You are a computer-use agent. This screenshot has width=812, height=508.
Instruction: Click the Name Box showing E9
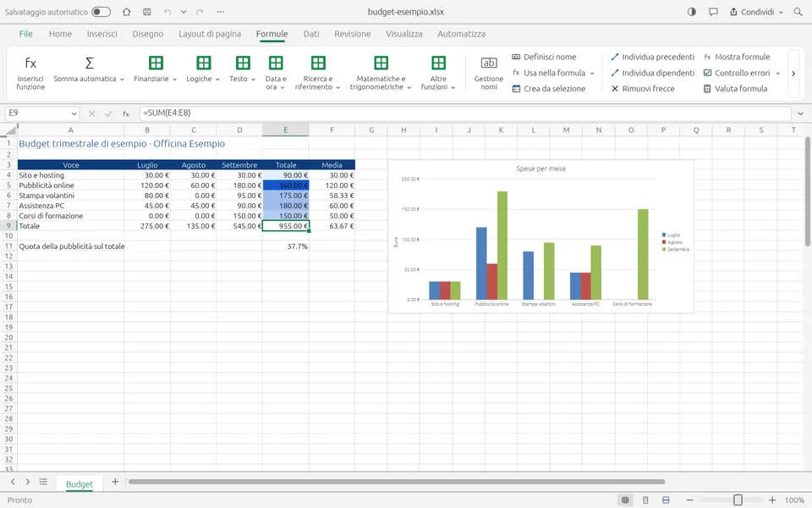[42, 113]
